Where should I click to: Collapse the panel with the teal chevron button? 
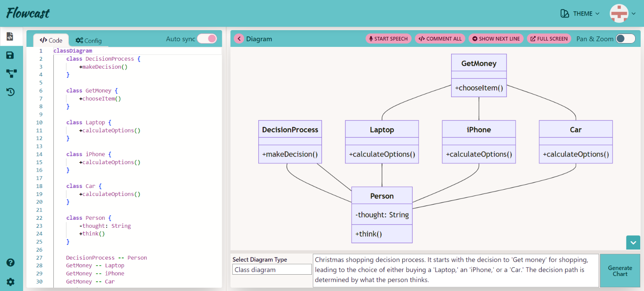[633, 242]
